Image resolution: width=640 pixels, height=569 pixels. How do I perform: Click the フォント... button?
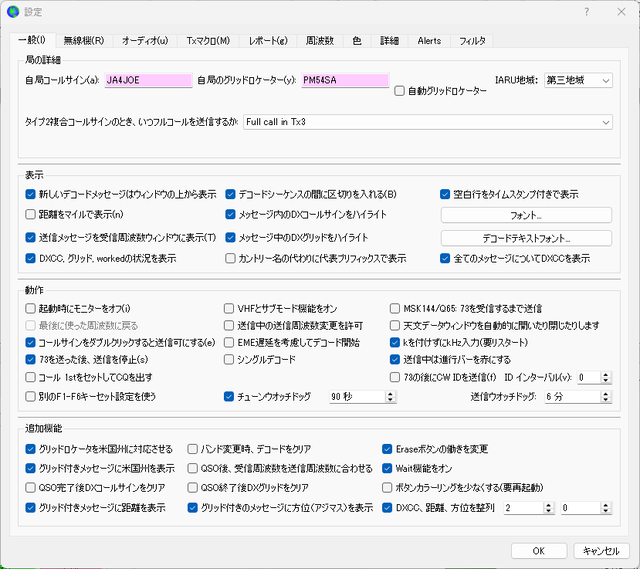pos(526,215)
